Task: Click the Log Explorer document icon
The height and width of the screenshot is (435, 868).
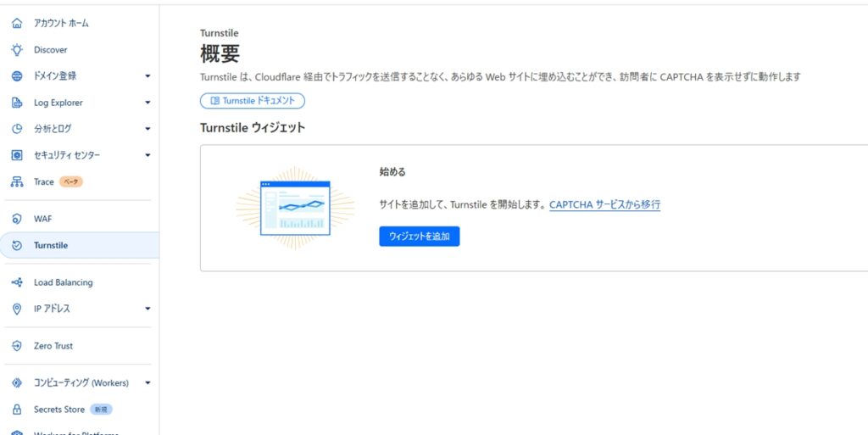Action: 17,103
